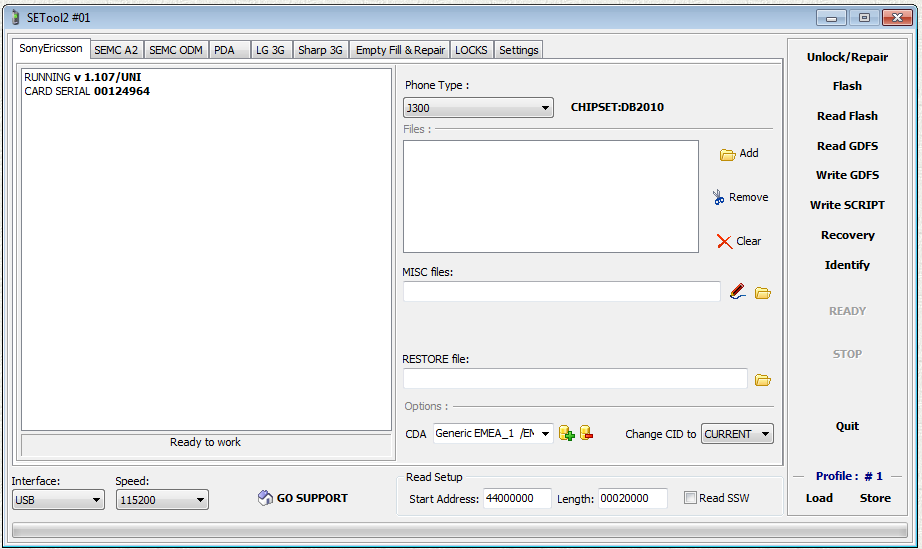This screenshot has width=922, height=549.
Task: Open folder browser for MISC files
Action: [763, 293]
